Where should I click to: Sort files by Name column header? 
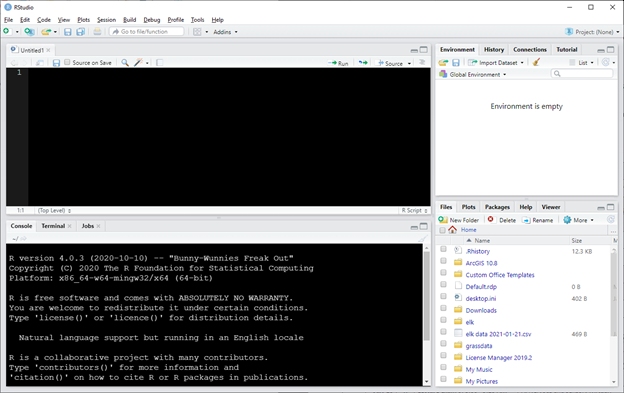(482, 240)
